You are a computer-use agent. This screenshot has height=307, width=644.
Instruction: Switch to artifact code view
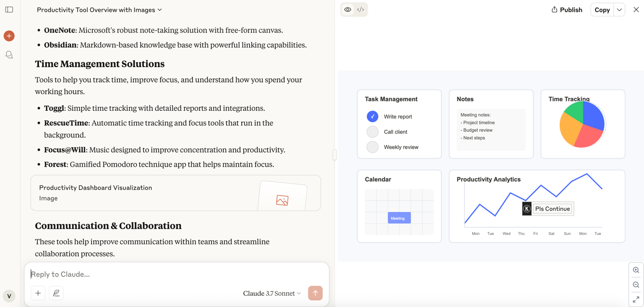(x=361, y=9)
